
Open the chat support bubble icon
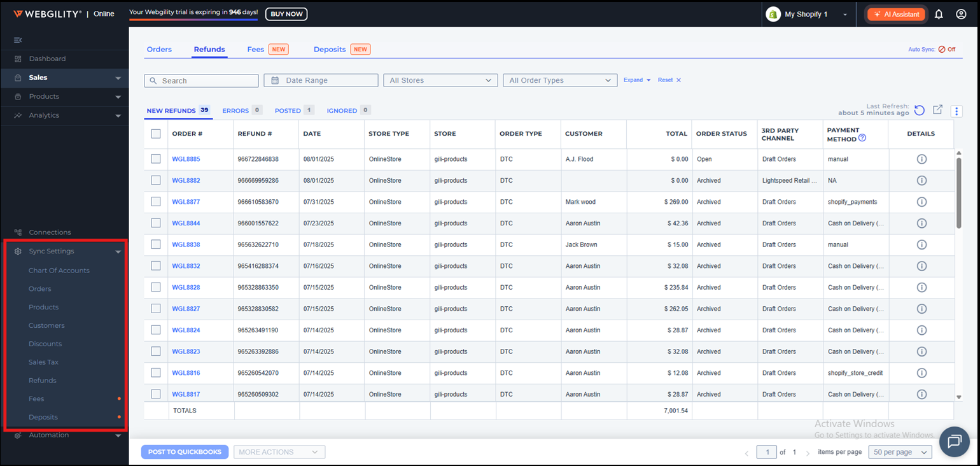point(954,442)
